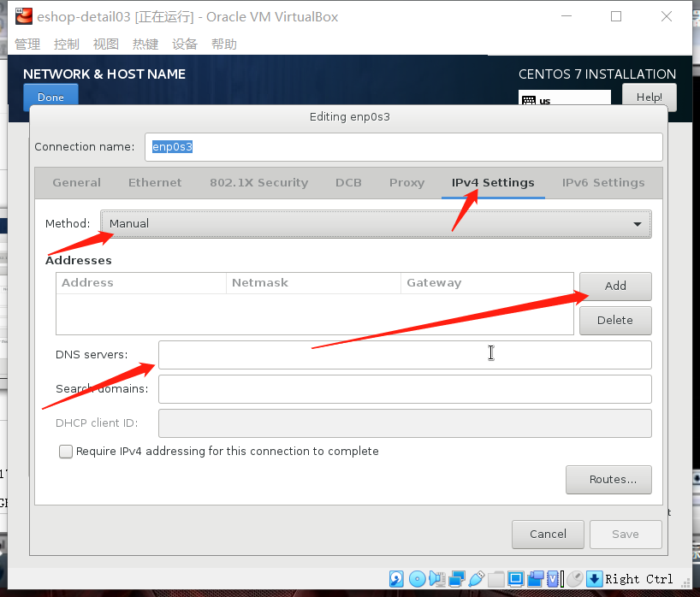Open the 设备 menu
The height and width of the screenshot is (597, 700).
coord(184,44)
